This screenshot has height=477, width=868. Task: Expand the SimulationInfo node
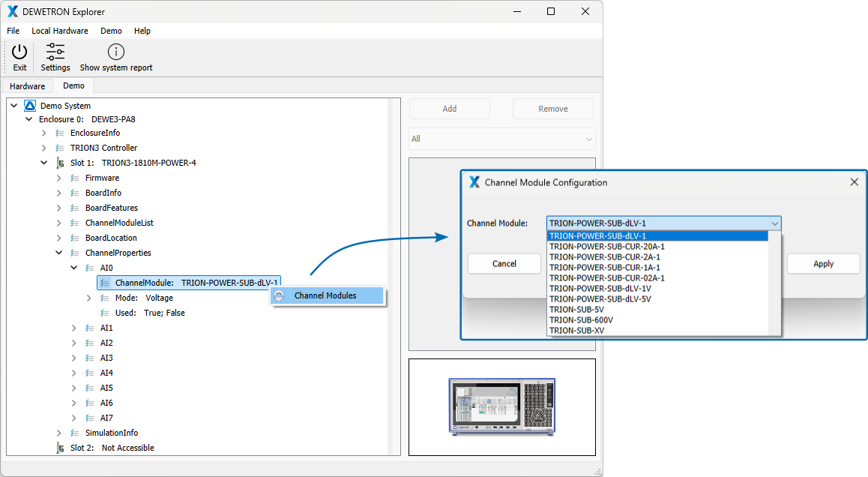coord(58,433)
